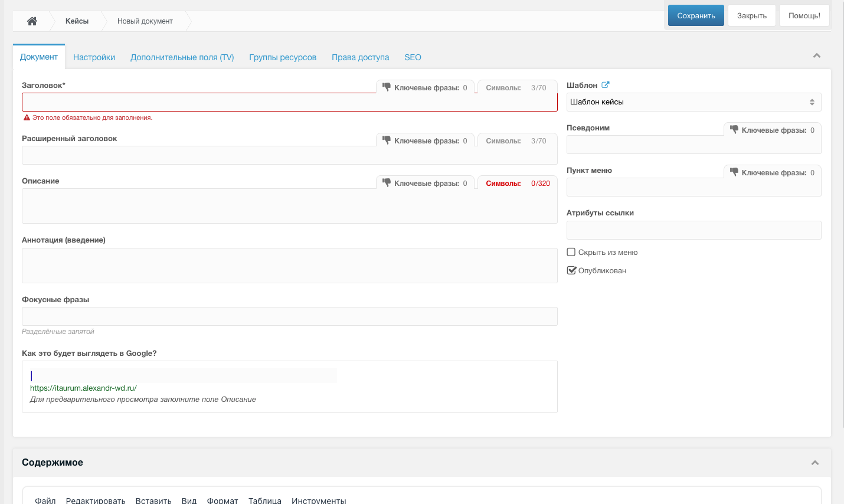Click thumbs-down icon in Описание row
Image resolution: width=844 pixels, height=504 pixels.
(x=387, y=183)
